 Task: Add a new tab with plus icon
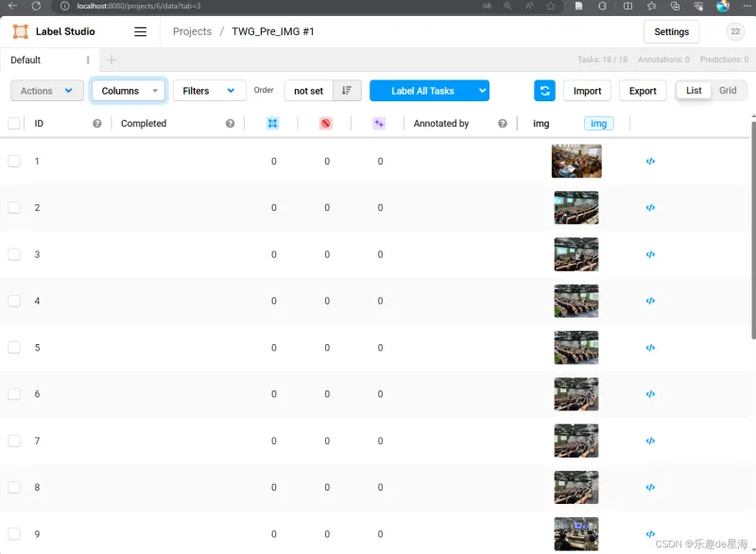click(x=112, y=60)
